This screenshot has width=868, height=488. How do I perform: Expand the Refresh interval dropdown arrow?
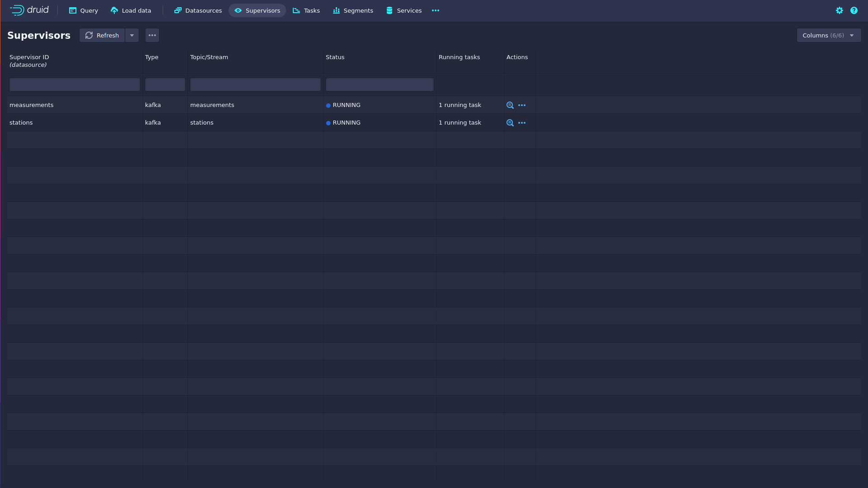pyautogui.click(x=132, y=35)
